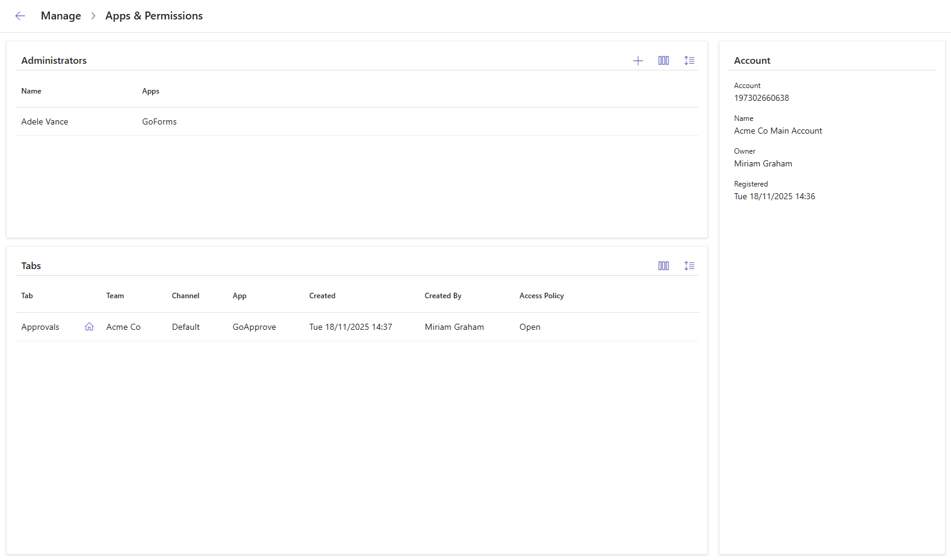
Task: Change row density in Administrators panel
Action: 688,61
